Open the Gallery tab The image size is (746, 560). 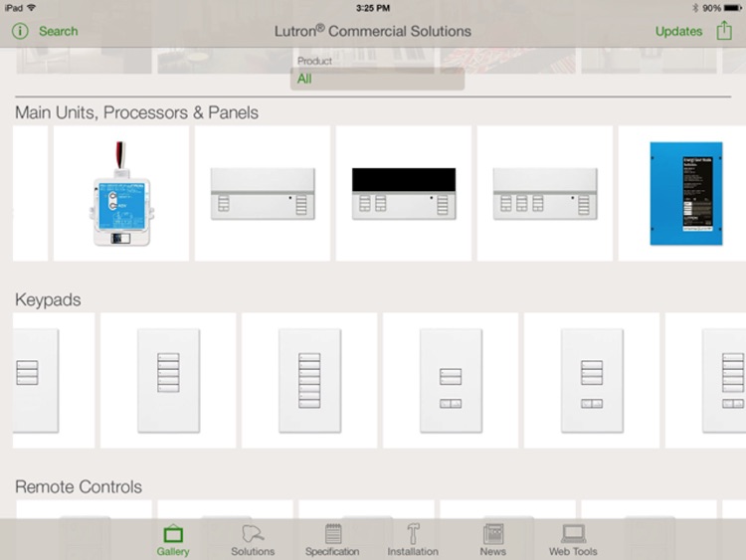173,540
